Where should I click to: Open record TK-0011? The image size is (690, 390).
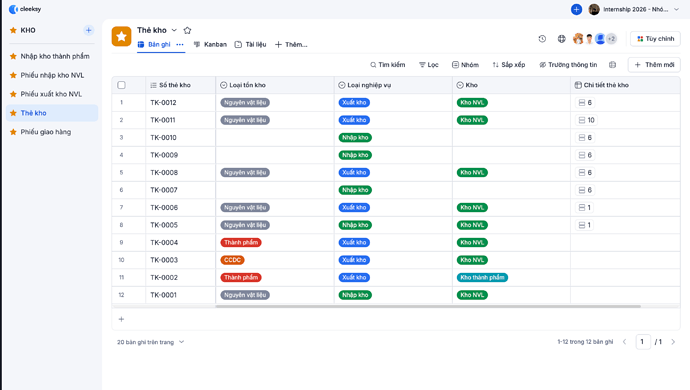click(x=163, y=120)
